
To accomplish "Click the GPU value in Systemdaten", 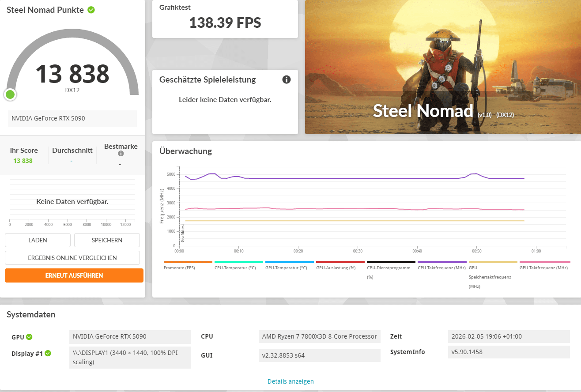I will coord(130,337).
